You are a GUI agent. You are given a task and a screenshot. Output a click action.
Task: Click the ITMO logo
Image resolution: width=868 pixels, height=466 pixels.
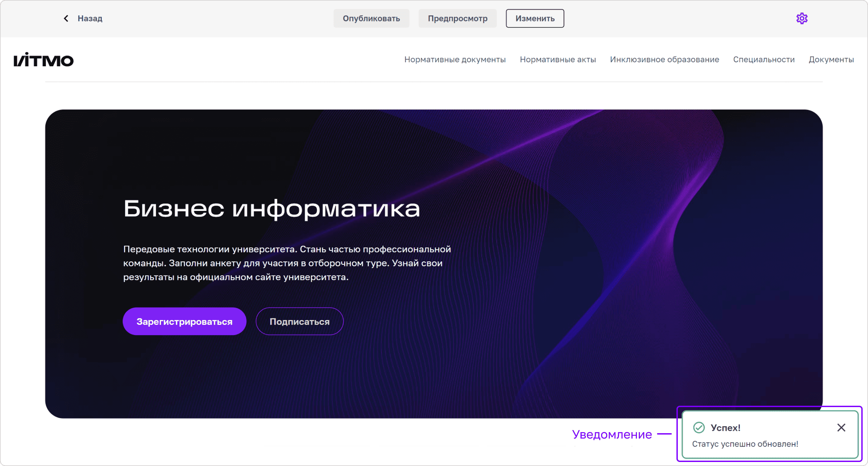[x=44, y=60]
